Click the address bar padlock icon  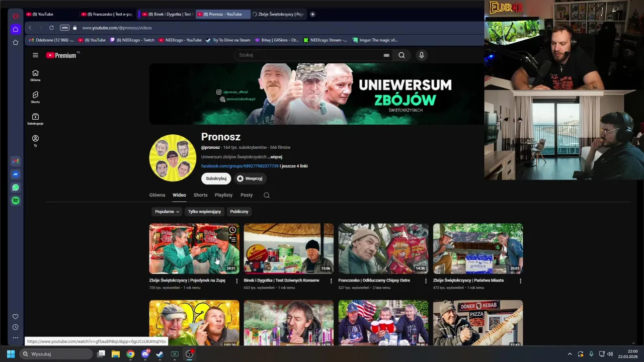[x=75, y=28]
